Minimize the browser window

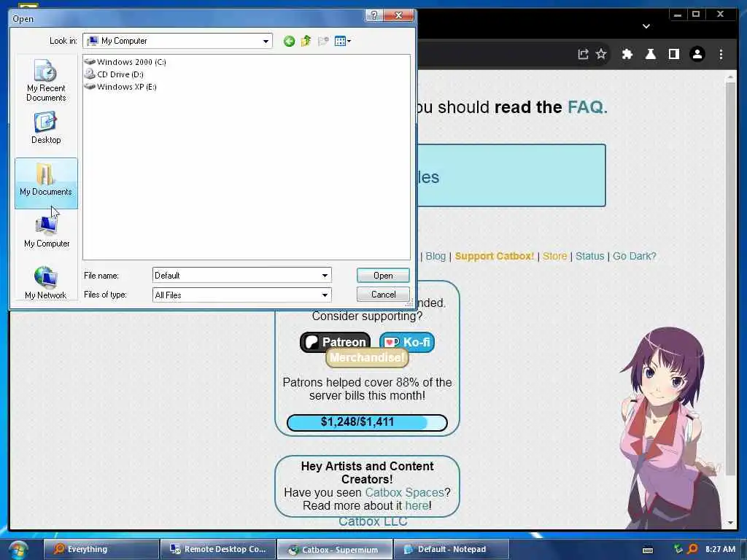point(678,15)
